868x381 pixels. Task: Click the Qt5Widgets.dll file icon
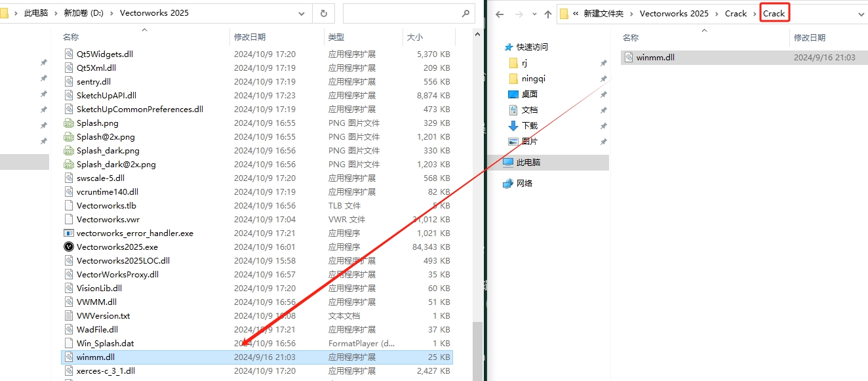click(69, 54)
